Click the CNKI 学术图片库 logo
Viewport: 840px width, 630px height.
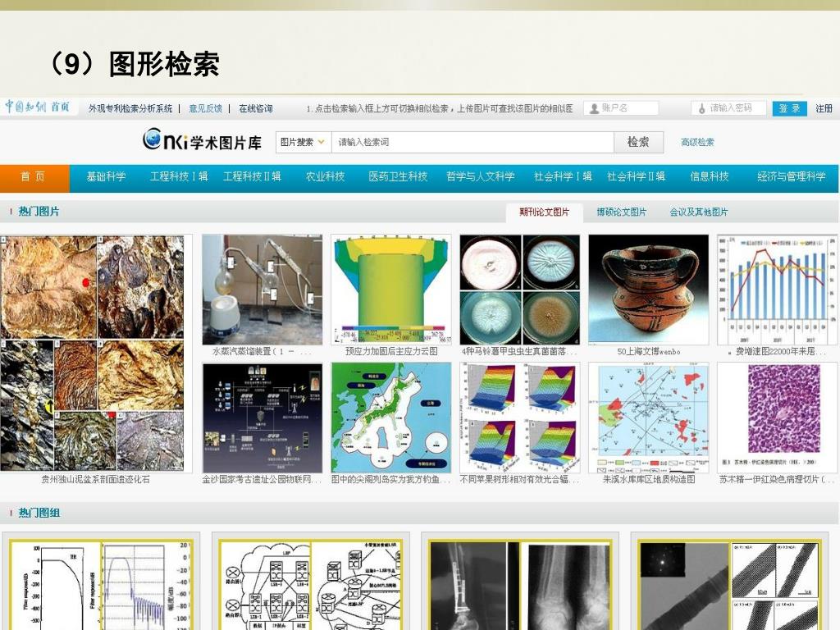pyautogui.click(x=202, y=141)
